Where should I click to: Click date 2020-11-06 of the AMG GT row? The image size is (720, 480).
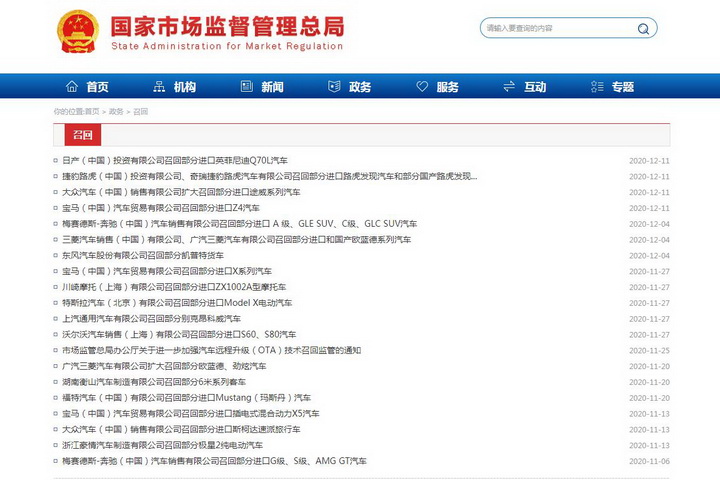tap(649, 462)
